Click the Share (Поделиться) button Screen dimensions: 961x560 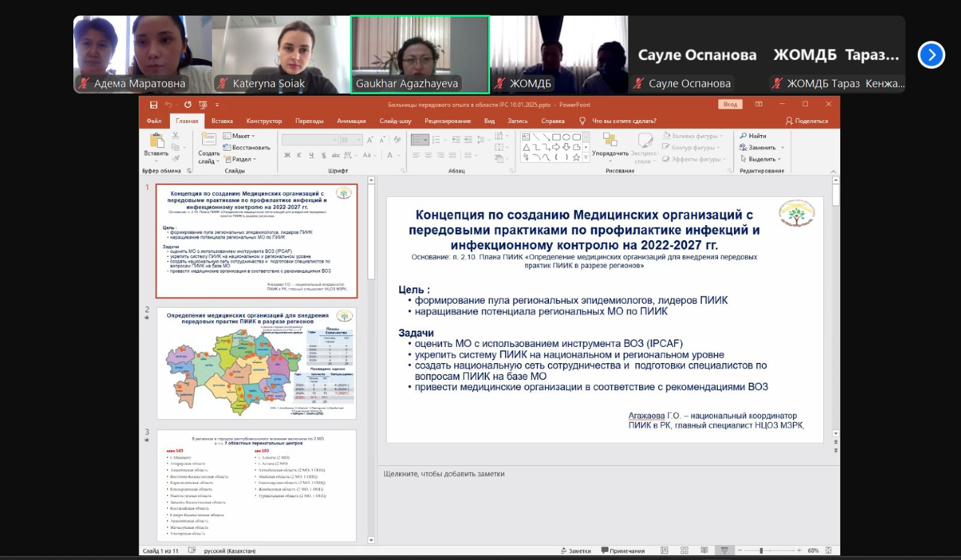point(807,121)
